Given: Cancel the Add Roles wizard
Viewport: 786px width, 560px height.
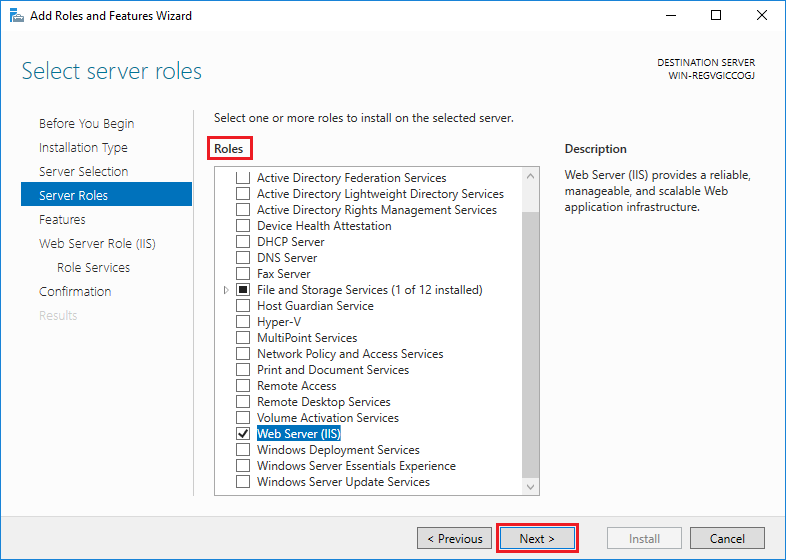Looking at the screenshot, I should point(727,538).
